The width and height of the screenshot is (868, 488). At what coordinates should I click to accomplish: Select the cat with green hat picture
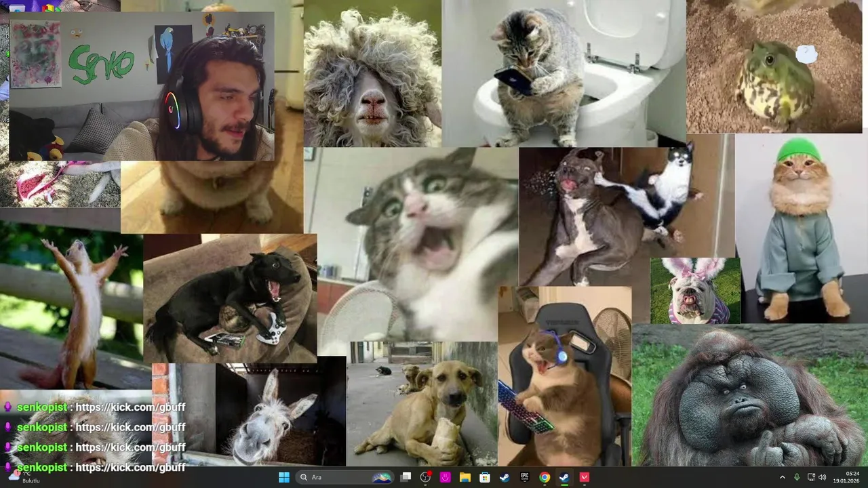(801, 228)
